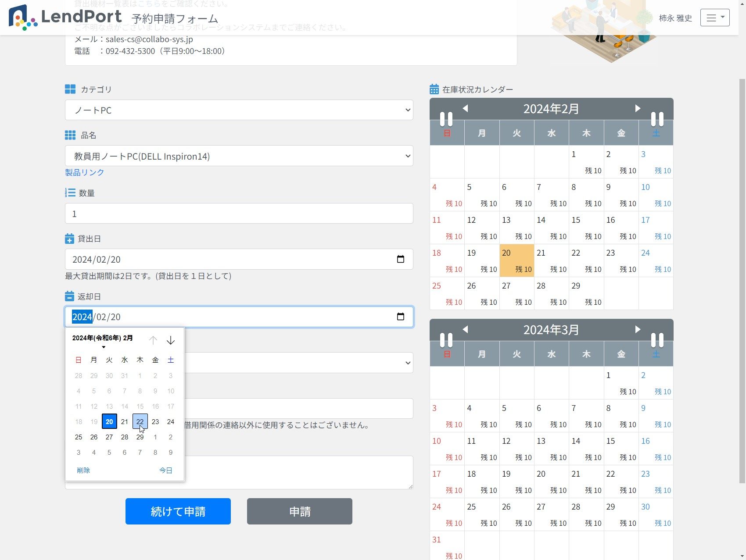The height and width of the screenshot is (560, 746).
Task: Click the 予約申請フォーム page title
Action: pos(175,19)
